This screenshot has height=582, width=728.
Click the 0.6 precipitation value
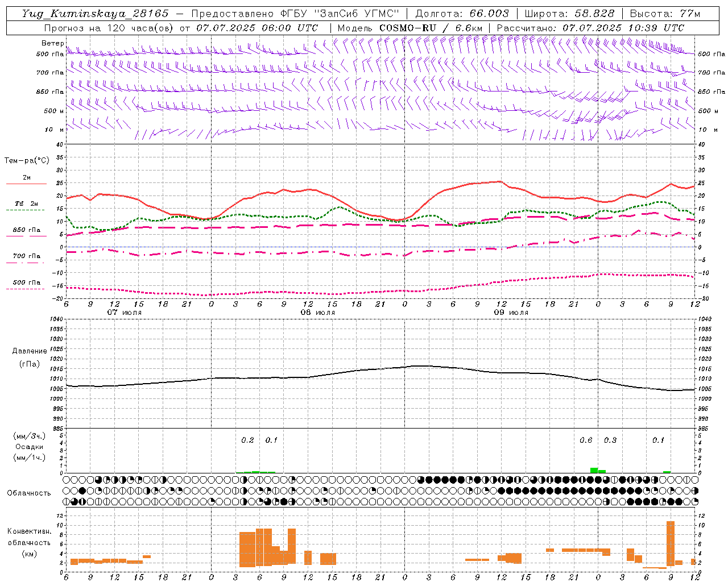coord(586,440)
